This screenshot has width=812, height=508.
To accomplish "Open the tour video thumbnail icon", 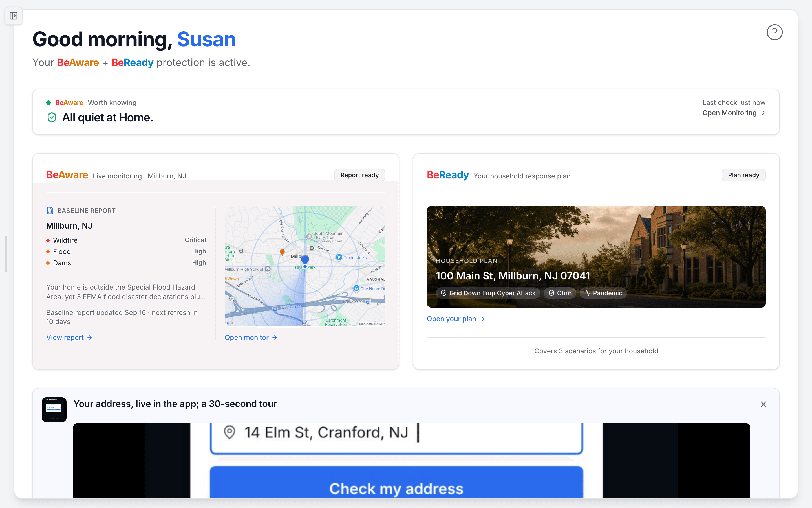I will click(x=54, y=410).
